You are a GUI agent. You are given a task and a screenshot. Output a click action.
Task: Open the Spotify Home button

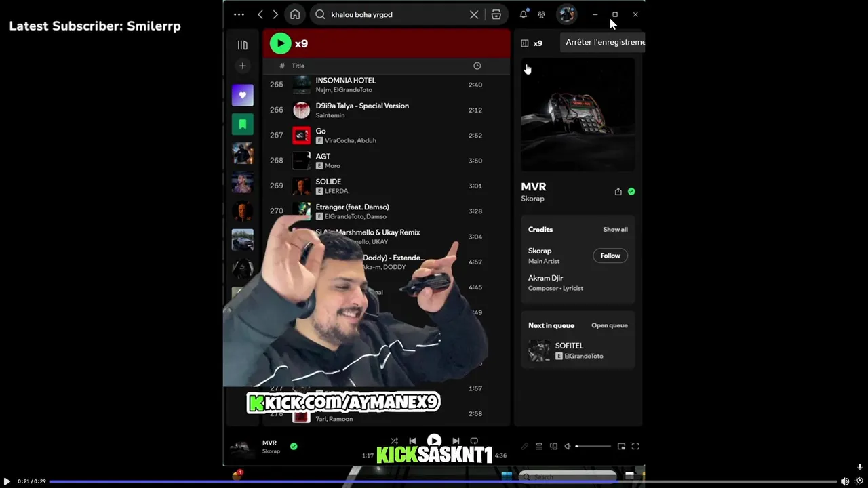coord(295,14)
